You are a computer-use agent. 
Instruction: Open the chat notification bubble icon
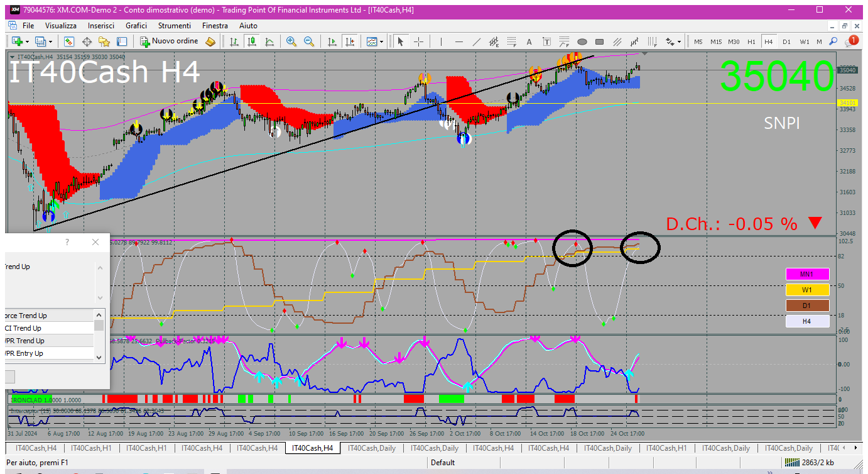click(852, 41)
